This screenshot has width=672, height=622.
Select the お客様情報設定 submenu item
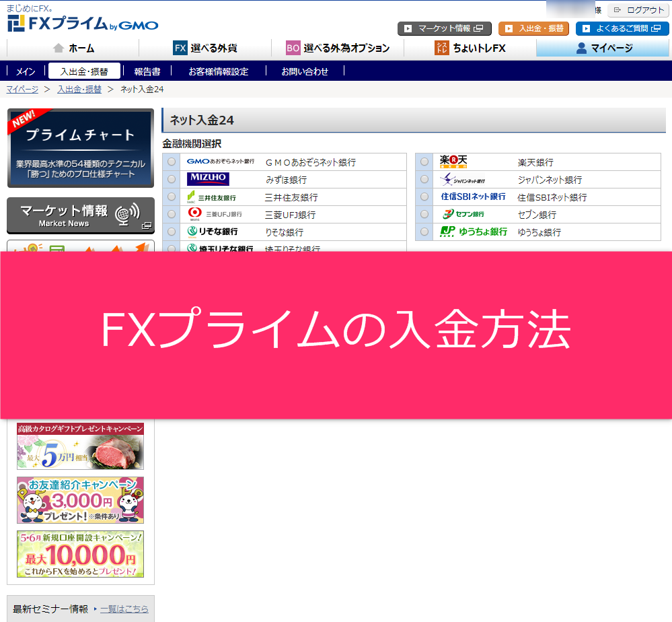tap(219, 71)
